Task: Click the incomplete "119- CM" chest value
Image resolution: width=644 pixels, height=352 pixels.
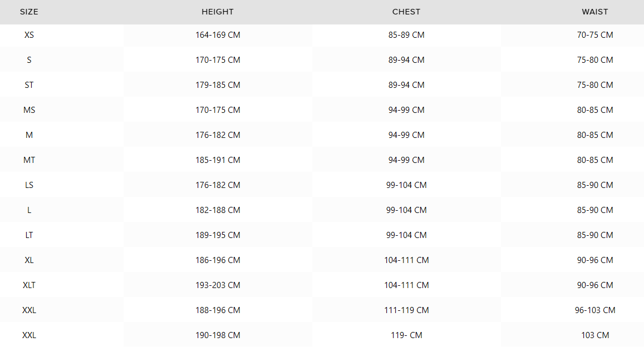Action: pyautogui.click(x=406, y=335)
